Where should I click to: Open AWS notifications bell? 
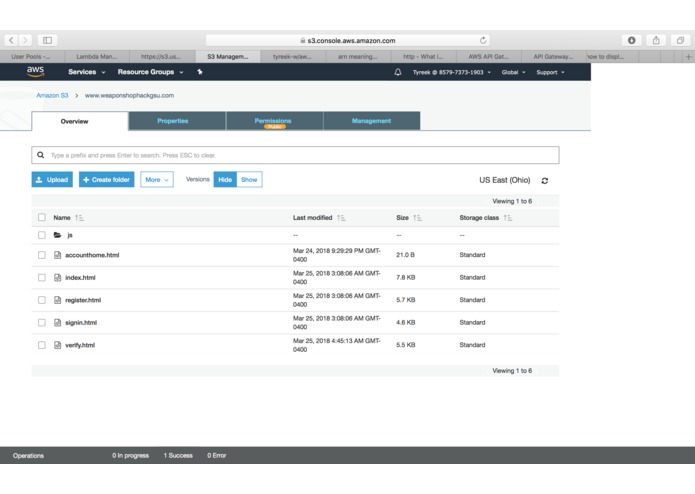398,72
